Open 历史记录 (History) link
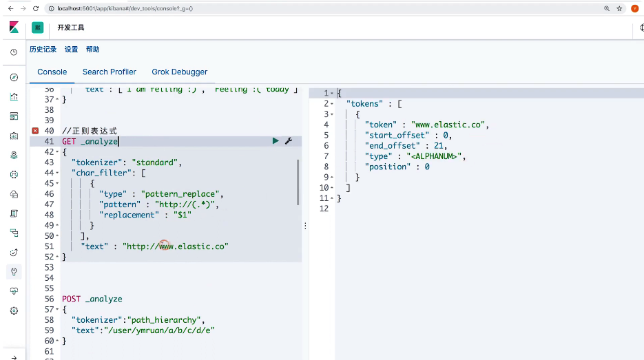Screen dimensions: 644x360 coord(43,50)
